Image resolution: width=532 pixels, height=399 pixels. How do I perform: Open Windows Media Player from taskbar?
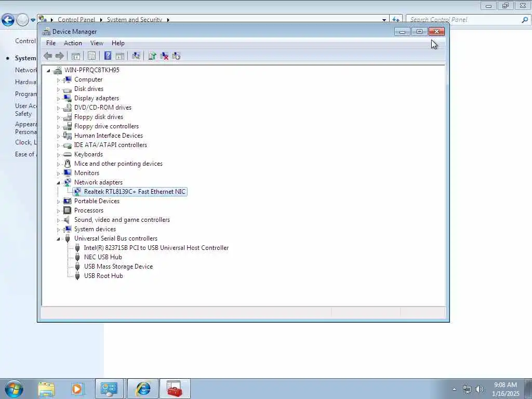pos(77,389)
